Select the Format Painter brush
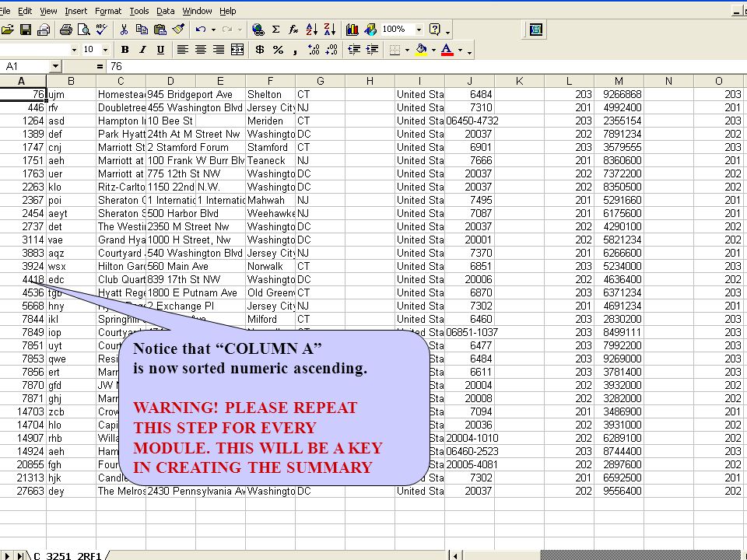747x560 pixels. (179, 30)
